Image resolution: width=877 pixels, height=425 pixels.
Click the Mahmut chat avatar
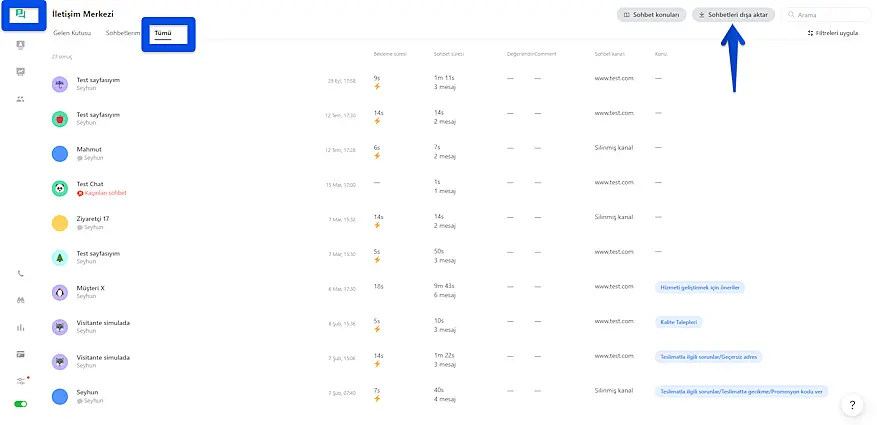click(x=59, y=153)
